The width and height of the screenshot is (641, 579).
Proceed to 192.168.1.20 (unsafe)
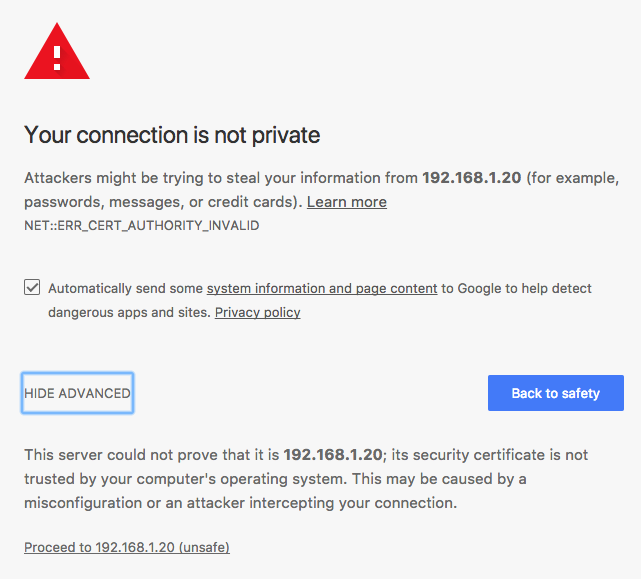[x=127, y=547]
